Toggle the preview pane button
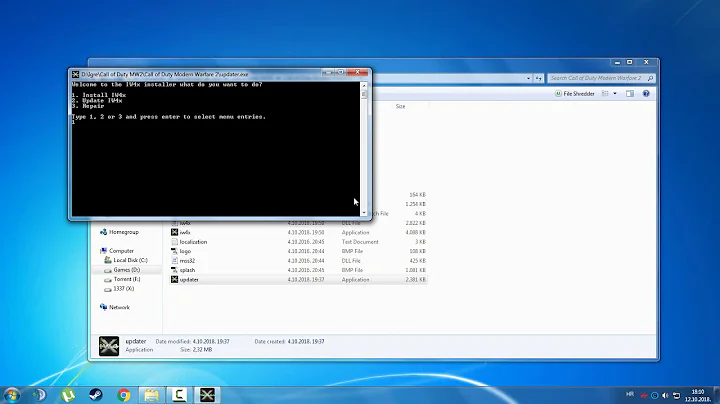The height and width of the screenshot is (404, 720). tap(630, 94)
